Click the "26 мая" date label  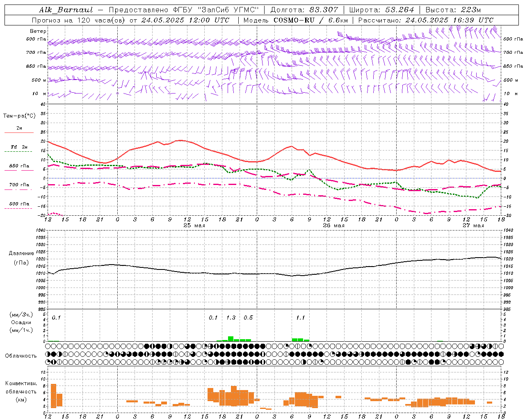coord(333,226)
